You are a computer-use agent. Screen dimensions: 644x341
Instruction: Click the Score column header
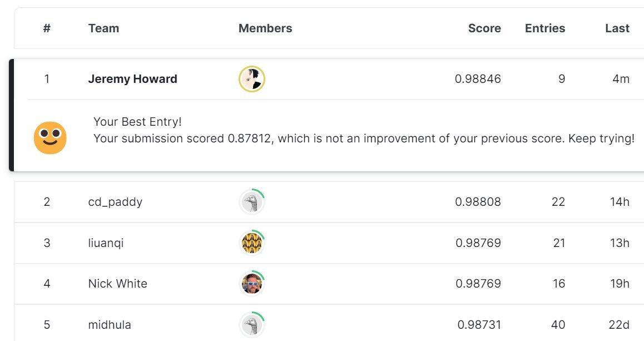pos(484,28)
